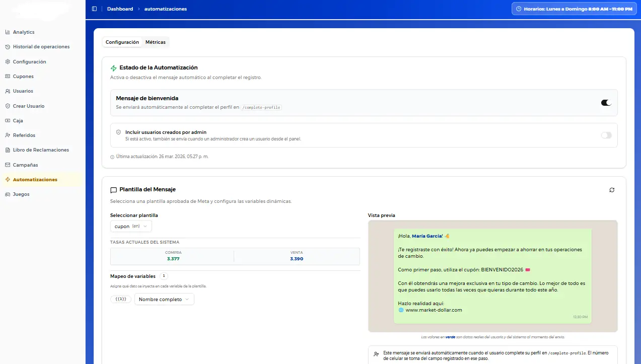The height and width of the screenshot is (364, 641).
Task: Click the /complete-profile code tag in Mensaje de bienvenida
Action: (x=261, y=108)
